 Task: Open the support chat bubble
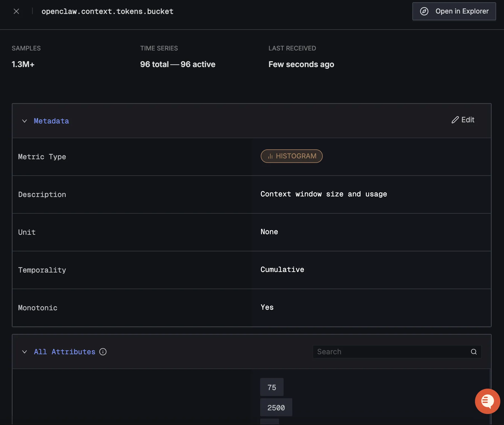pyautogui.click(x=487, y=401)
